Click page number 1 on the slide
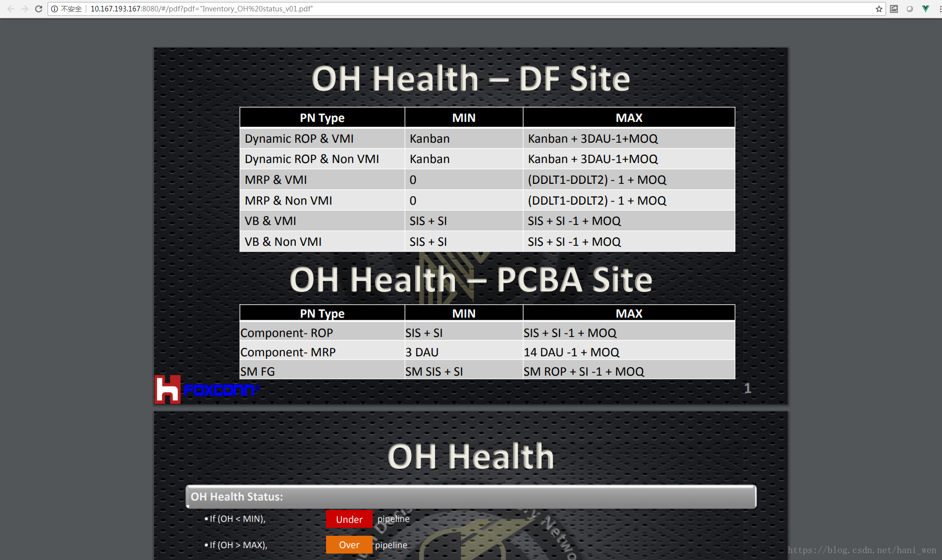942x560 pixels. (747, 389)
